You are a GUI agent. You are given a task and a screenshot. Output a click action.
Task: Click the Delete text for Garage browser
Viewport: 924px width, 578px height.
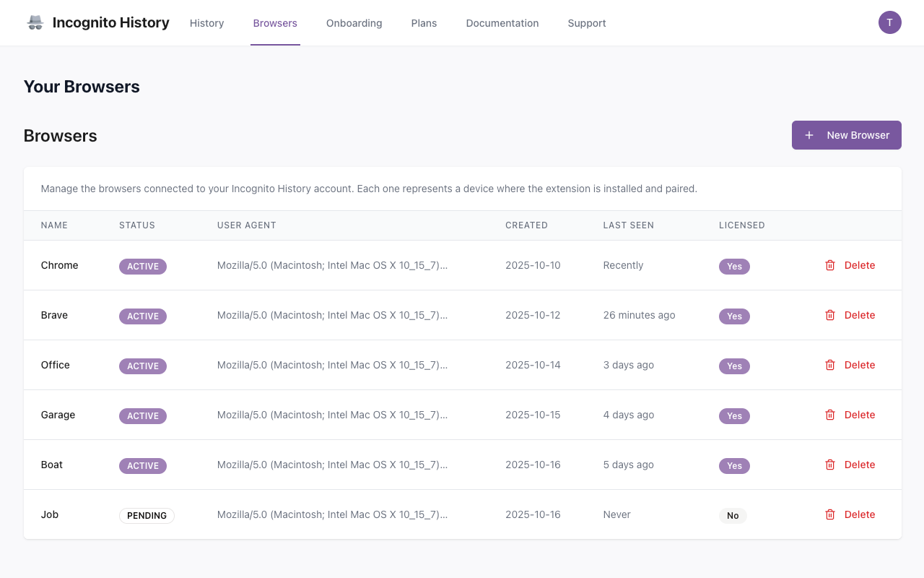pos(859,415)
